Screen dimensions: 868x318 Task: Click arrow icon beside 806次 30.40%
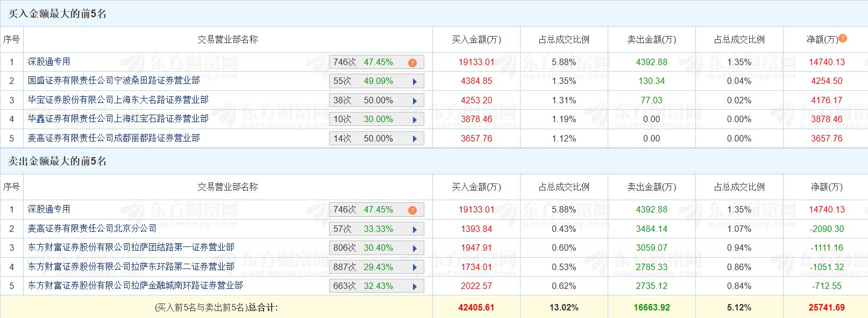415,249
